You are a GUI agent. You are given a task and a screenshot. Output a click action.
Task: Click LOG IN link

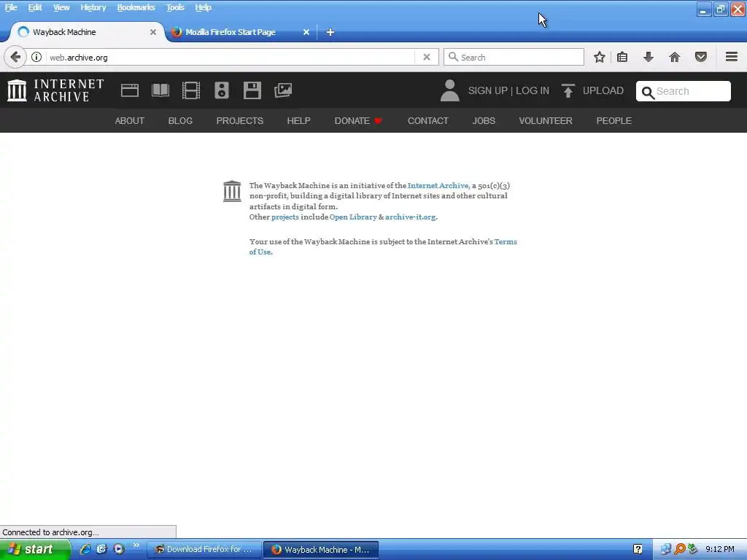coord(532,90)
